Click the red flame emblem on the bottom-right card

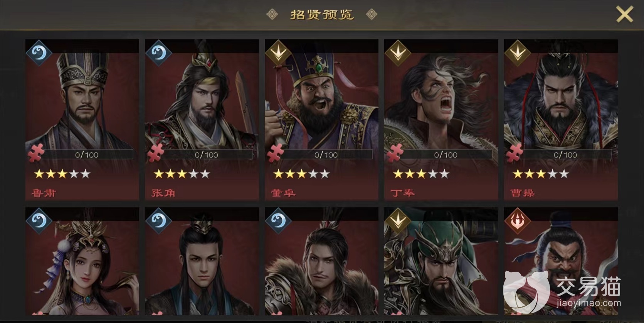(518, 221)
